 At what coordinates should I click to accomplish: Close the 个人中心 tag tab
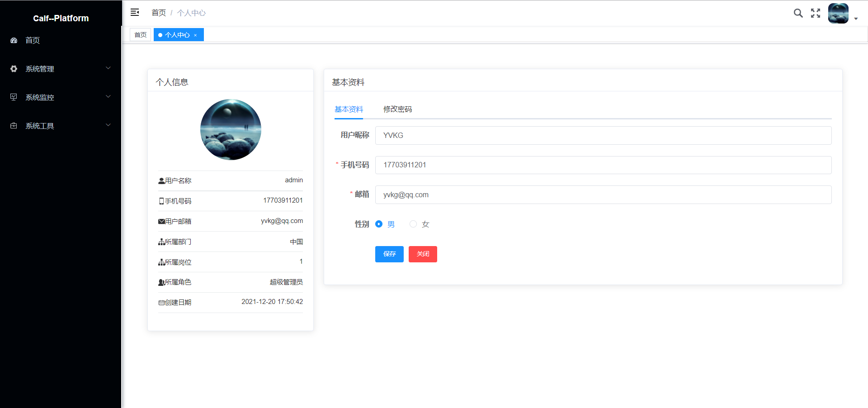pyautogui.click(x=195, y=35)
